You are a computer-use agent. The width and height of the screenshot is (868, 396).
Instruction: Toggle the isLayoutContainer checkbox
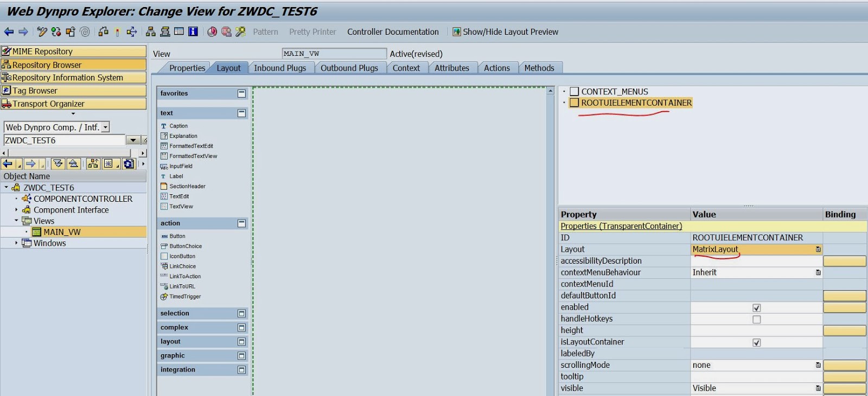[757, 342]
